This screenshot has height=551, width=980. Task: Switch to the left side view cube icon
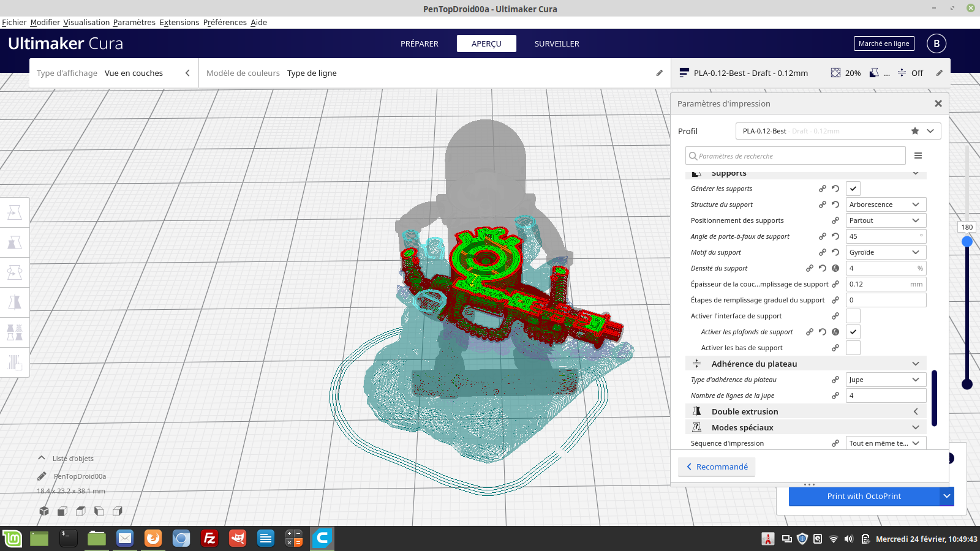coord(99,511)
